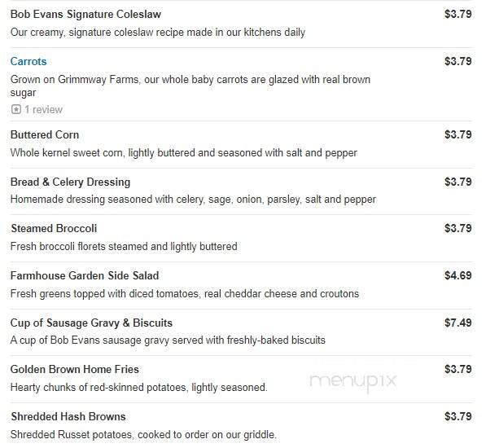Select Bob Evans Signature Coleslaw title
Screen dimensions: 499x448
pos(85,15)
